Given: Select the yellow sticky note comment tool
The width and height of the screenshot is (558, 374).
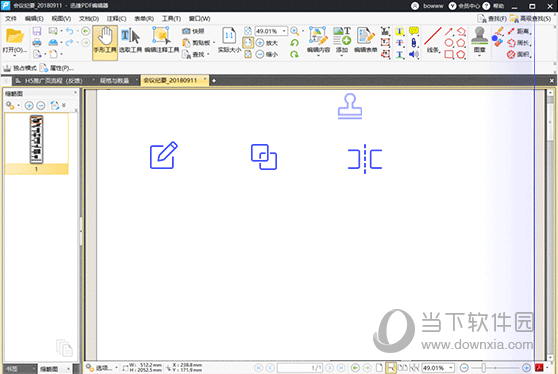Looking at the screenshot, I should pyautogui.click(x=414, y=31).
